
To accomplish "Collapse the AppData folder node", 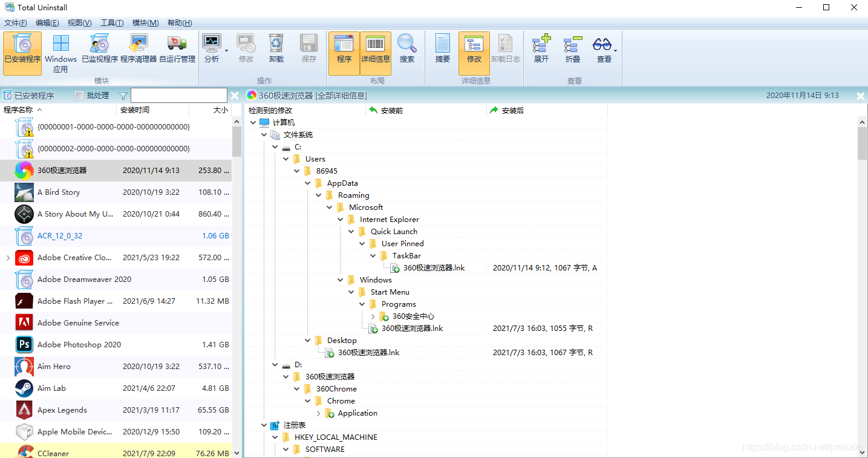I will click(307, 183).
